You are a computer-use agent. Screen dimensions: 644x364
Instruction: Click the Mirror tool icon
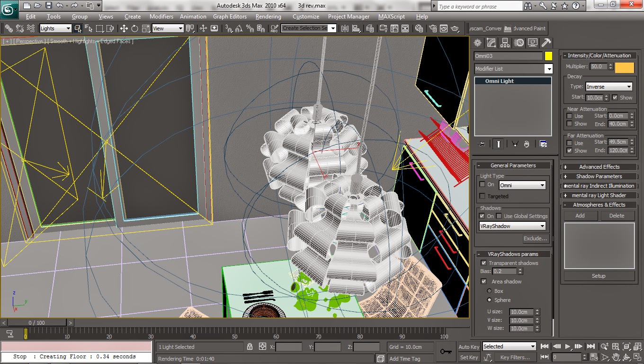point(344,28)
